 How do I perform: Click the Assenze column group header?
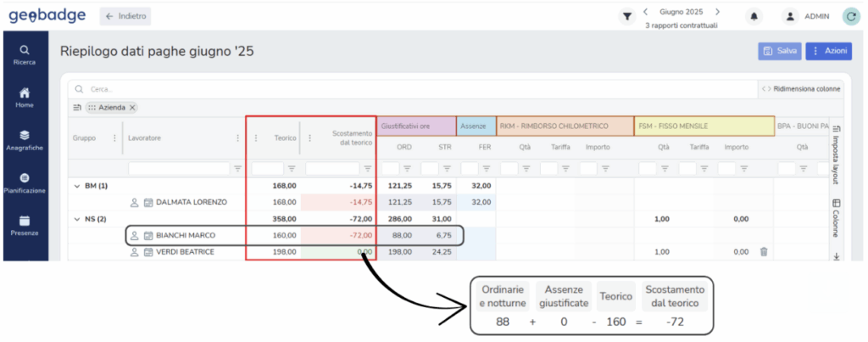[x=476, y=126]
